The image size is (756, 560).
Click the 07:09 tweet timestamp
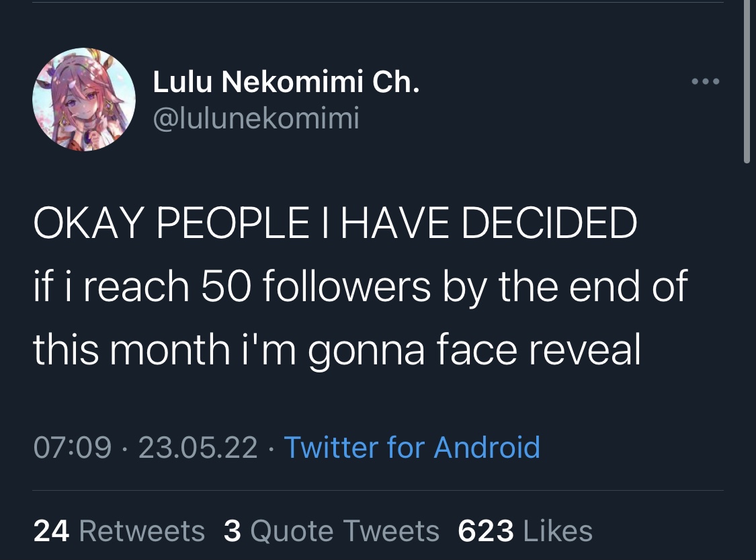pos(72,447)
